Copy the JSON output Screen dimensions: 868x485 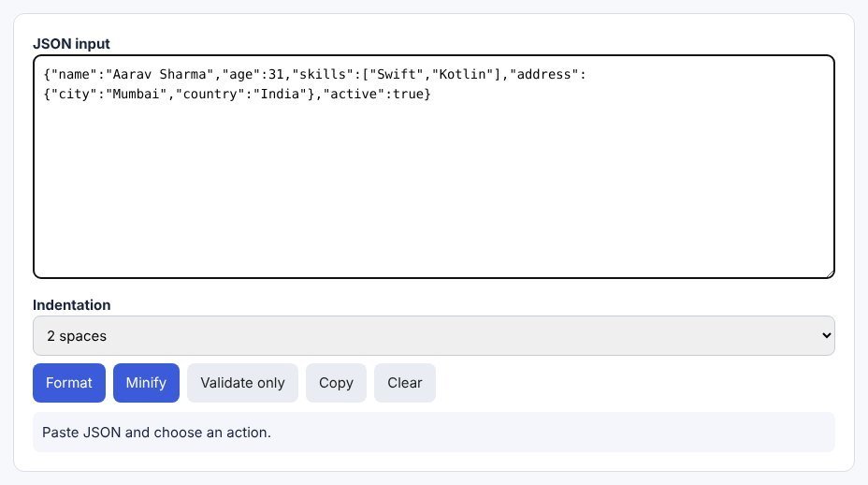click(336, 383)
